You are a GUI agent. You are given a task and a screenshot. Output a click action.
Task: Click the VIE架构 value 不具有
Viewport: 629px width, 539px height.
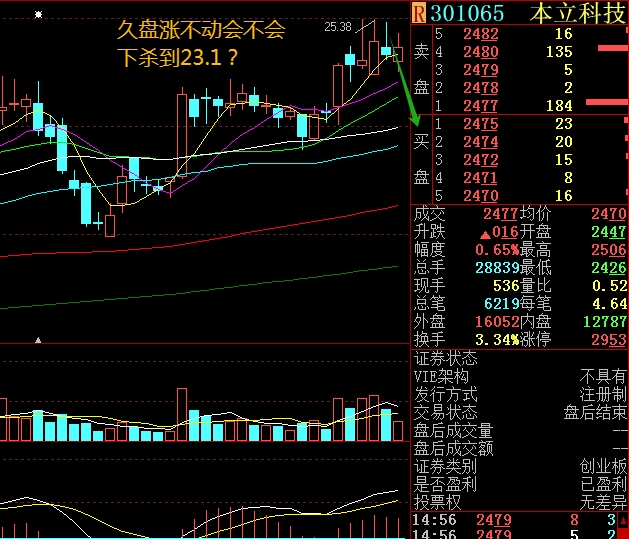tap(603, 377)
